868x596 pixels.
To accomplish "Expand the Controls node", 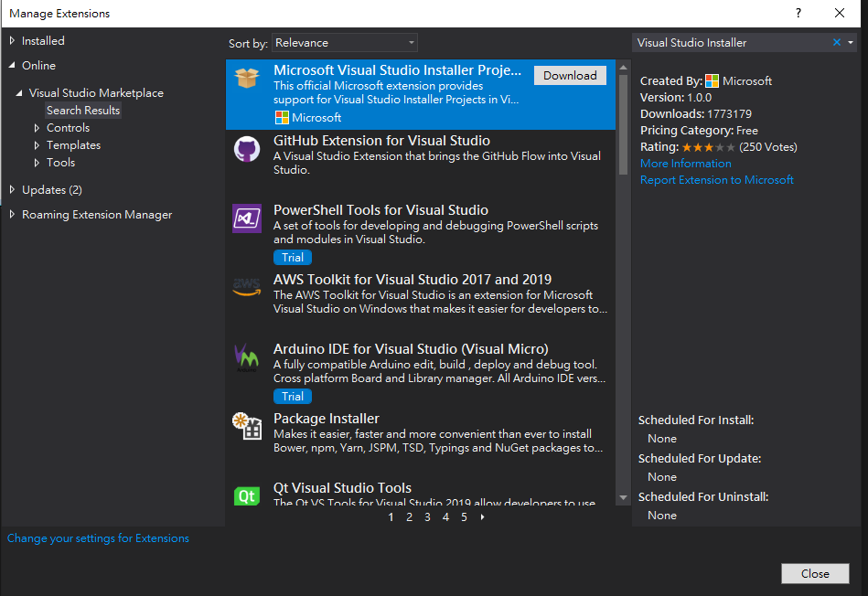I will (38, 128).
